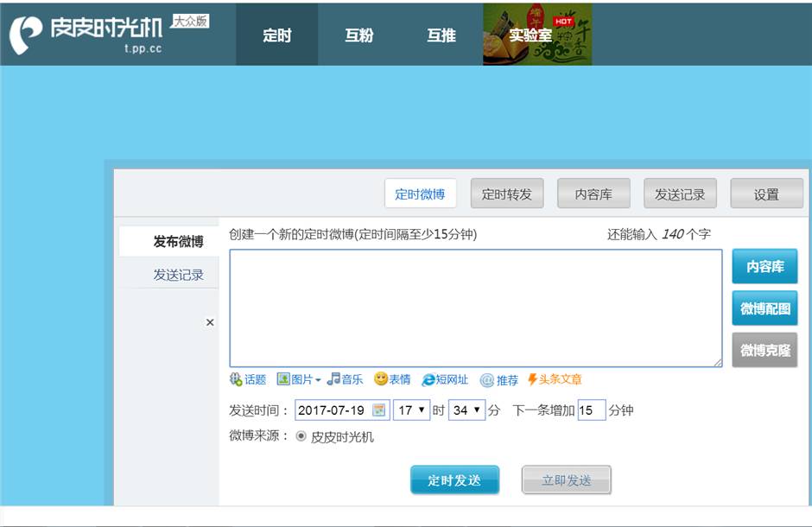Click the 皮皮时光机 logo

pyautogui.click(x=86, y=34)
